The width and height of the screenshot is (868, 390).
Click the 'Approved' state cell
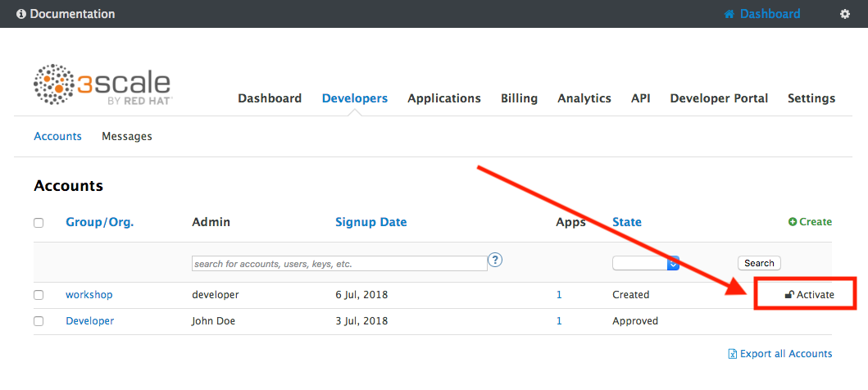coord(635,321)
